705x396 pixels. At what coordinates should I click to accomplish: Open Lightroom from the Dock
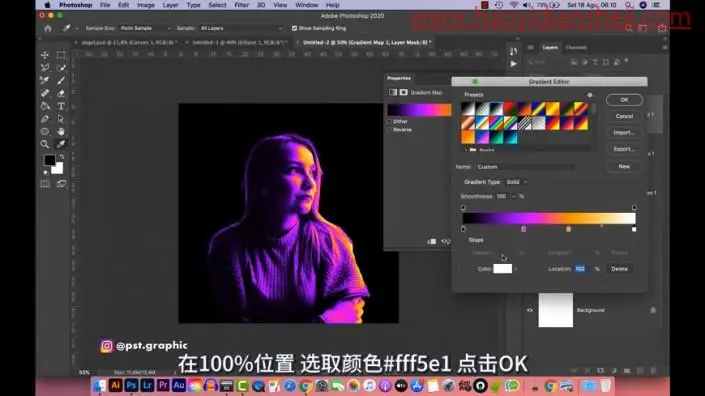pyautogui.click(x=147, y=385)
